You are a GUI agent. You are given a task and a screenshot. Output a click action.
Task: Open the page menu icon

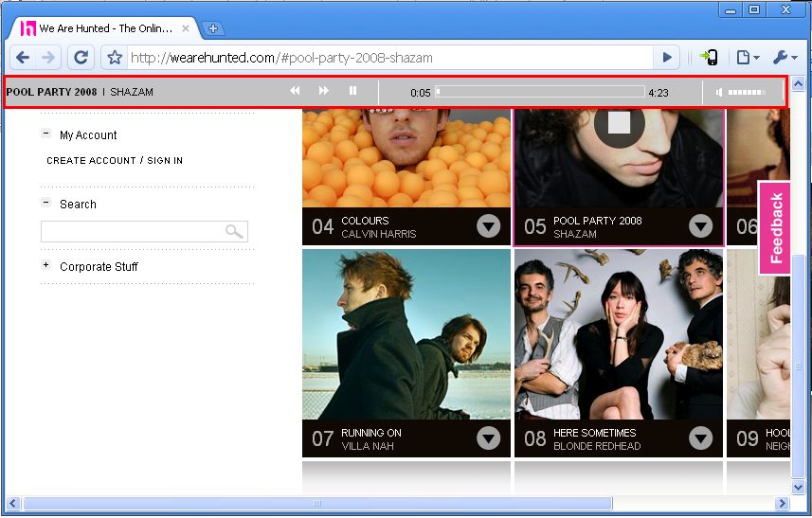(x=747, y=58)
